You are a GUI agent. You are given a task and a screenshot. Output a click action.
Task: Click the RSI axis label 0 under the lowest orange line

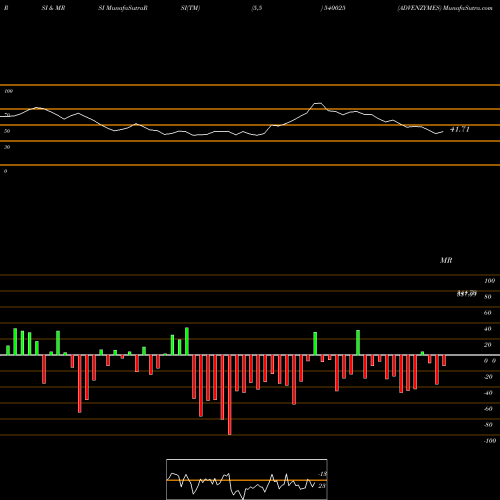[x=5, y=171]
